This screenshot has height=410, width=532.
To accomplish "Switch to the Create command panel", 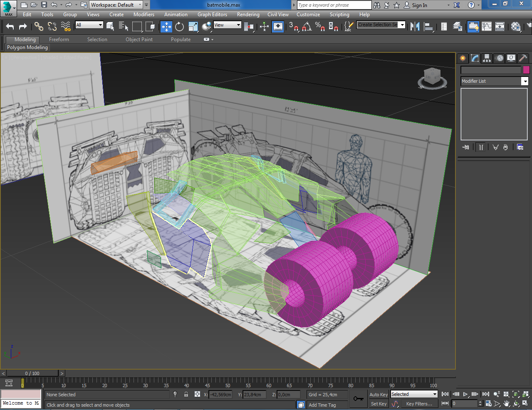I will coord(463,58).
